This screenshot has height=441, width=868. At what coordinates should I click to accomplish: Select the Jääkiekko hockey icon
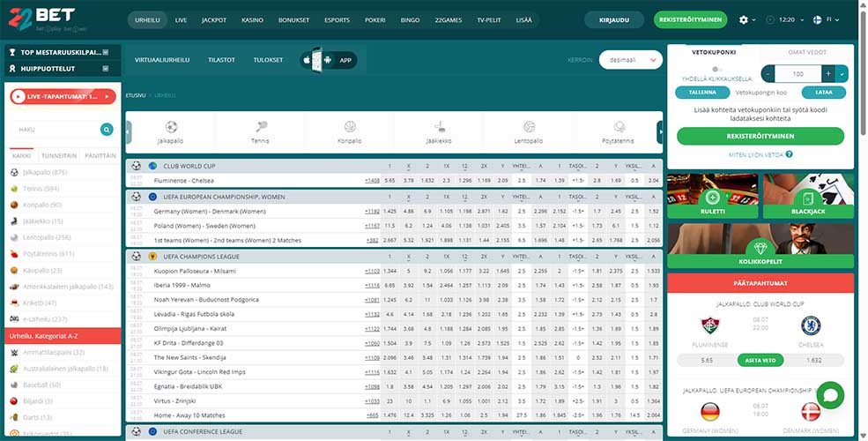pyautogui.click(x=440, y=127)
